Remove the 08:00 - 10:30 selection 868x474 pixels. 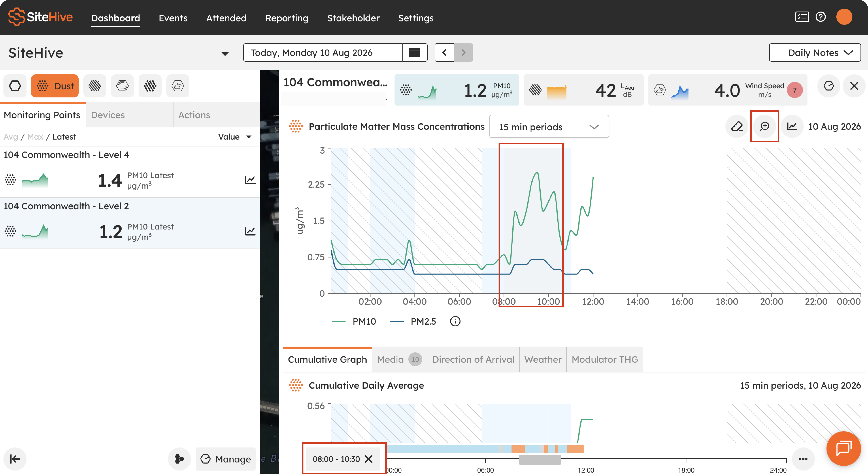(369, 459)
